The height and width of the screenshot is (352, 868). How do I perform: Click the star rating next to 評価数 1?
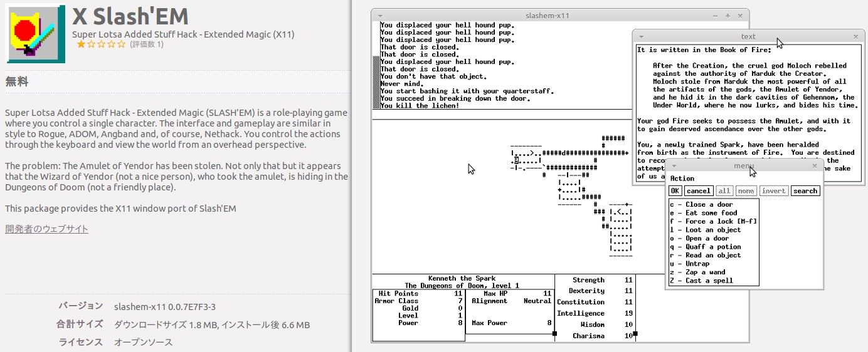point(101,44)
